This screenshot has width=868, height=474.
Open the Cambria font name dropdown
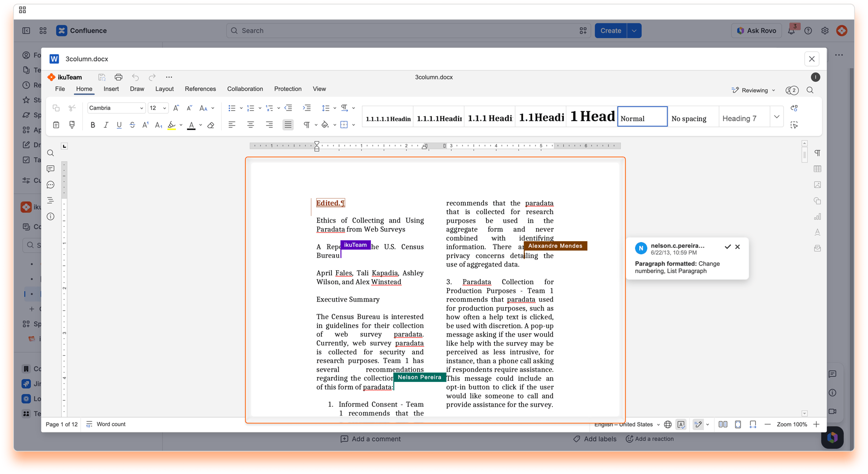(x=142, y=108)
